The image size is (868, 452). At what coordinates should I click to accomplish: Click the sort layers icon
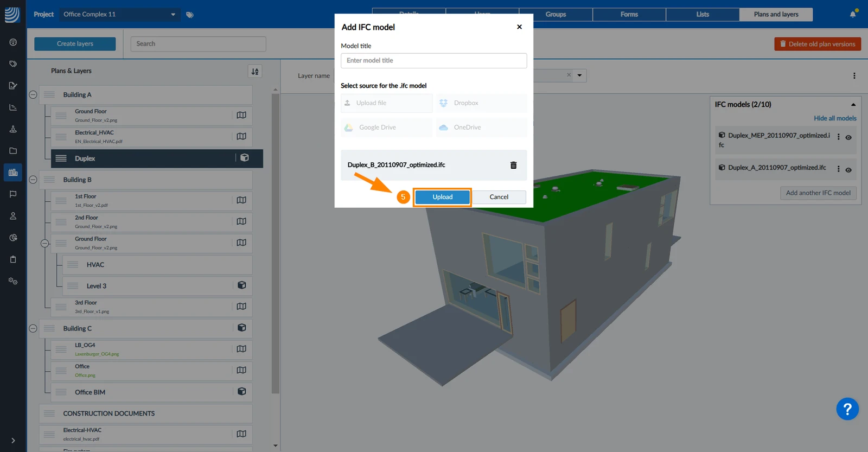coord(255,71)
